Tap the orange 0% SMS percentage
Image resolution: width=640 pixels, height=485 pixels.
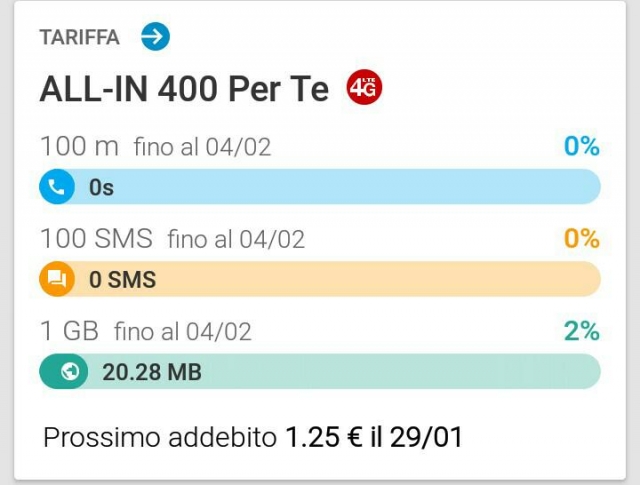(x=582, y=238)
